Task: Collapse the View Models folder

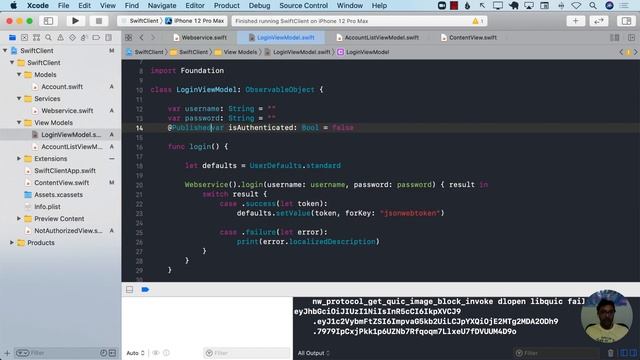Action: [19, 122]
